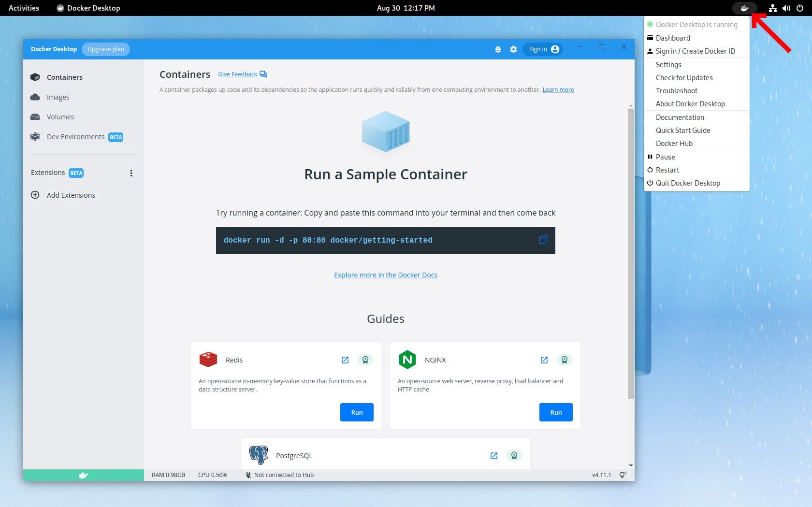The image size is (812, 507).
Task: Open NGINX guide external link icon
Action: pyautogui.click(x=544, y=360)
